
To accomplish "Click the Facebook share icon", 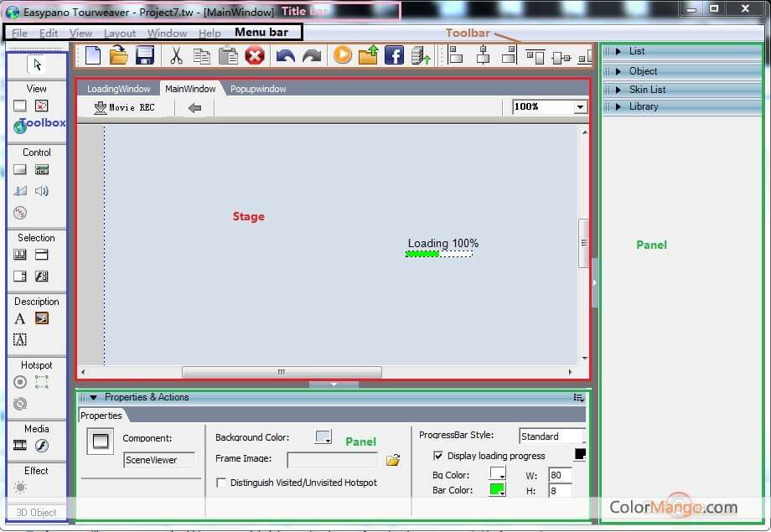I will tap(394, 56).
